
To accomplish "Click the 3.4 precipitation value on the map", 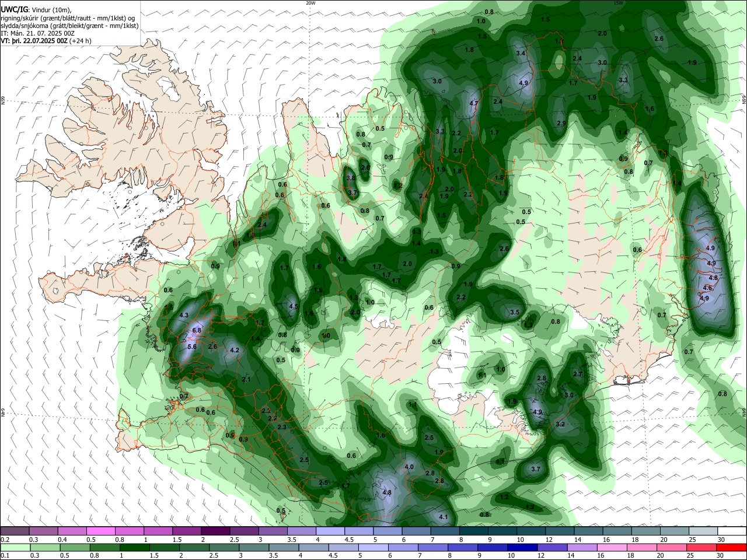I will click(521, 54).
